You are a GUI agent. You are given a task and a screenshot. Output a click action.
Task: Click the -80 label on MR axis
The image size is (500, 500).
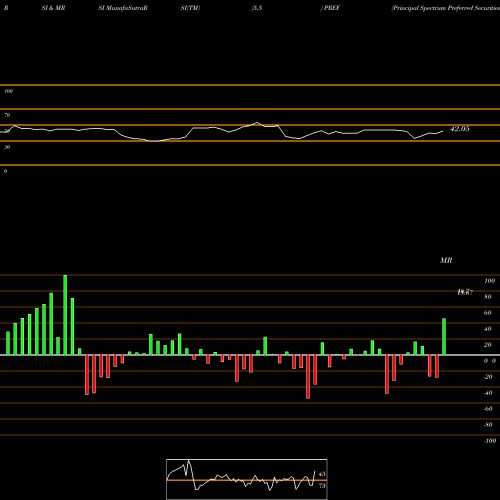[488, 425]
